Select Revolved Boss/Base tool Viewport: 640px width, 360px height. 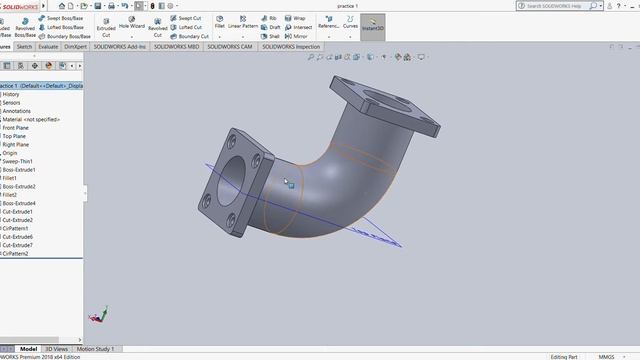point(25,27)
